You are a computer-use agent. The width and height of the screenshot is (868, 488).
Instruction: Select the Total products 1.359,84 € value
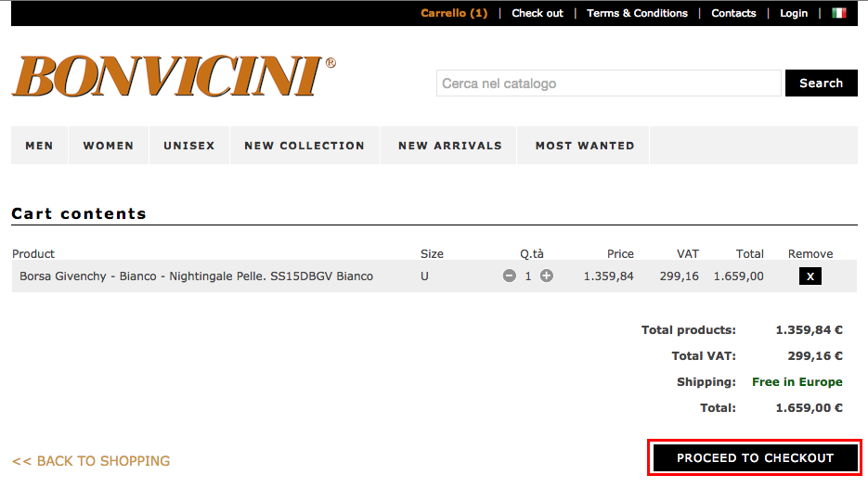coord(809,329)
